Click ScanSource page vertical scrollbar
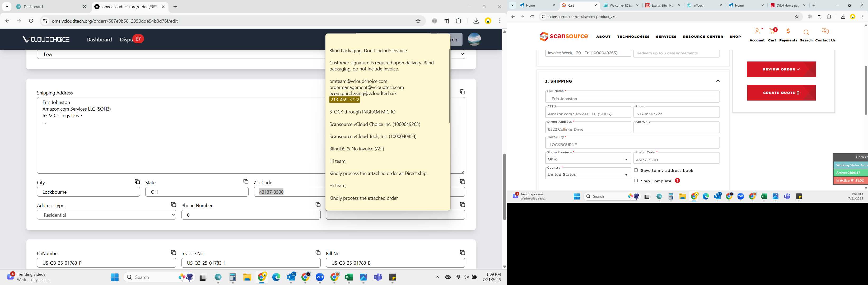Screen dimensions: 868x285 (x=866, y=90)
